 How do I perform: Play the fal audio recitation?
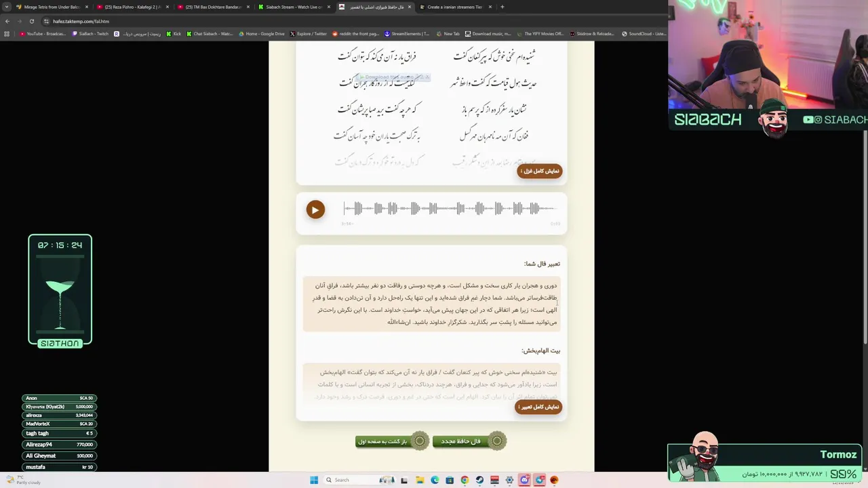315,209
